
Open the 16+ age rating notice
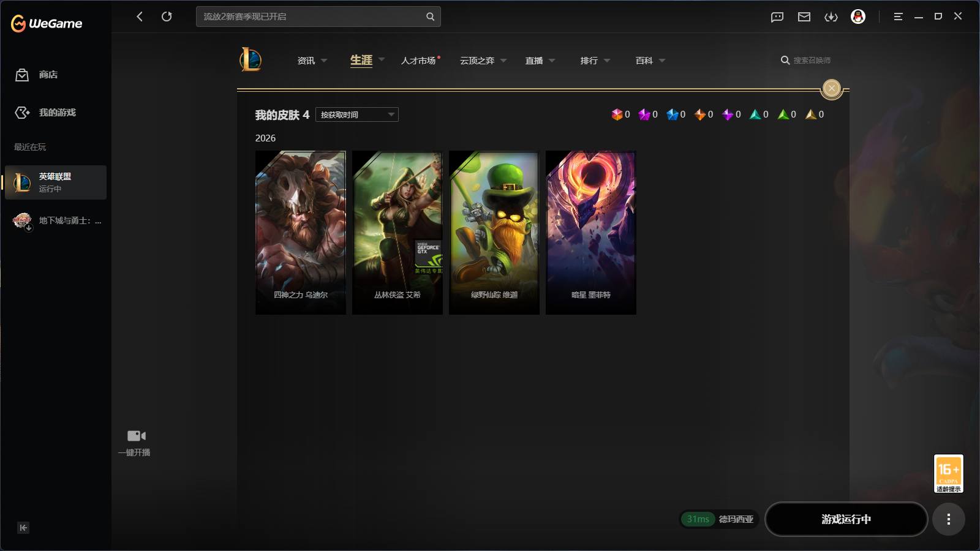[x=948, y=473]
